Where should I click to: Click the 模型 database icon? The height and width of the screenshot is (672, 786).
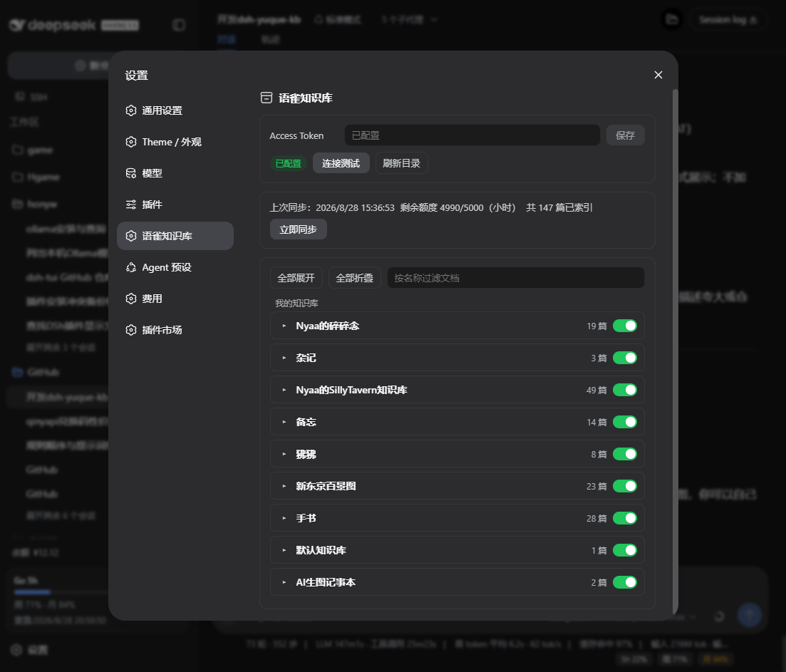[131, 173]
